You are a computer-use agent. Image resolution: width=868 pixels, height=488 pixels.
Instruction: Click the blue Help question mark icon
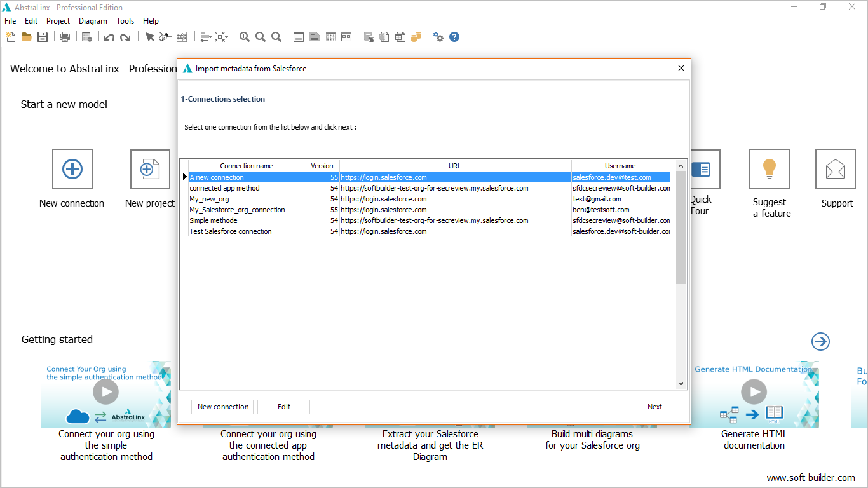(x=454, y=36)
